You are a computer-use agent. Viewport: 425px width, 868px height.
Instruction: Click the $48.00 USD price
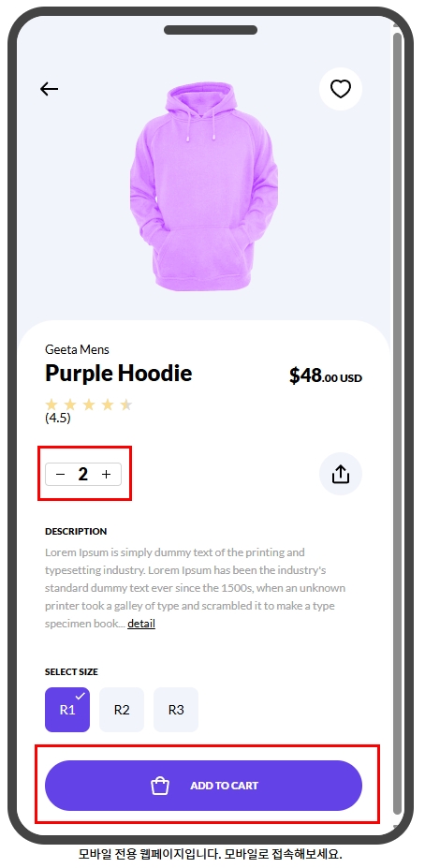pyautogui.click(x=326, y=376)
